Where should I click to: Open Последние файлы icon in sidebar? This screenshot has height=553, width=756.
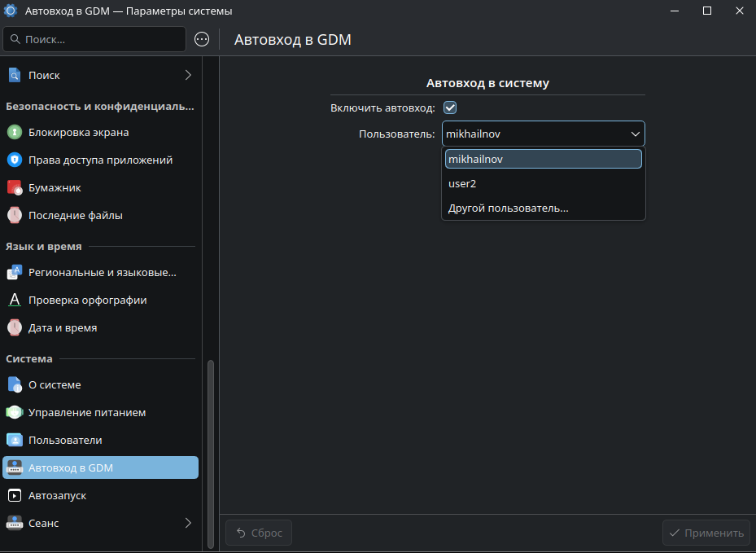[x=15, y=215]
